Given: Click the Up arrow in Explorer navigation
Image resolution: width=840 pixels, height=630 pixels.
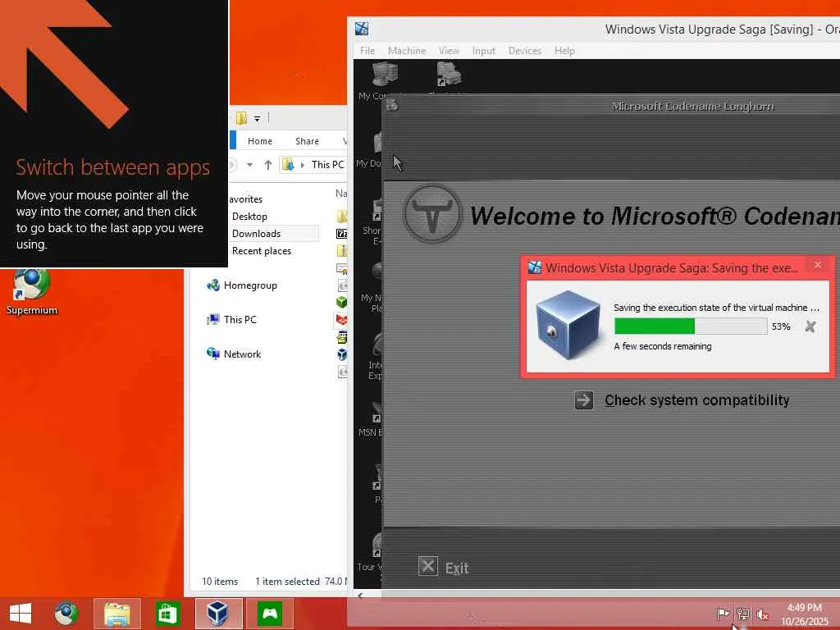Looking at the screenshot, I should 268,165.
